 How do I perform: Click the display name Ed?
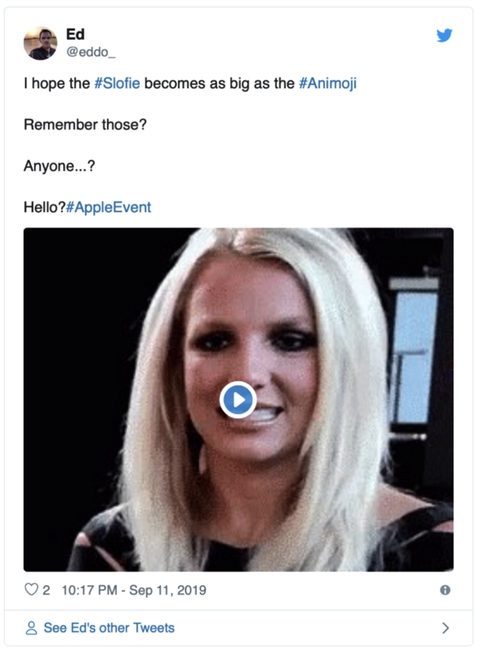coord(75,34)
